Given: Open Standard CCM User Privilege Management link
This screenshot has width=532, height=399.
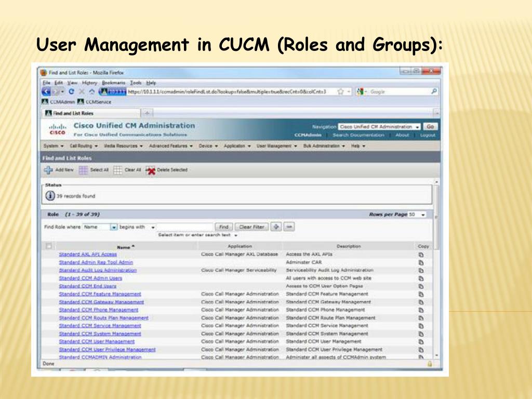Looking at the screenshot, I should [107, 350].
